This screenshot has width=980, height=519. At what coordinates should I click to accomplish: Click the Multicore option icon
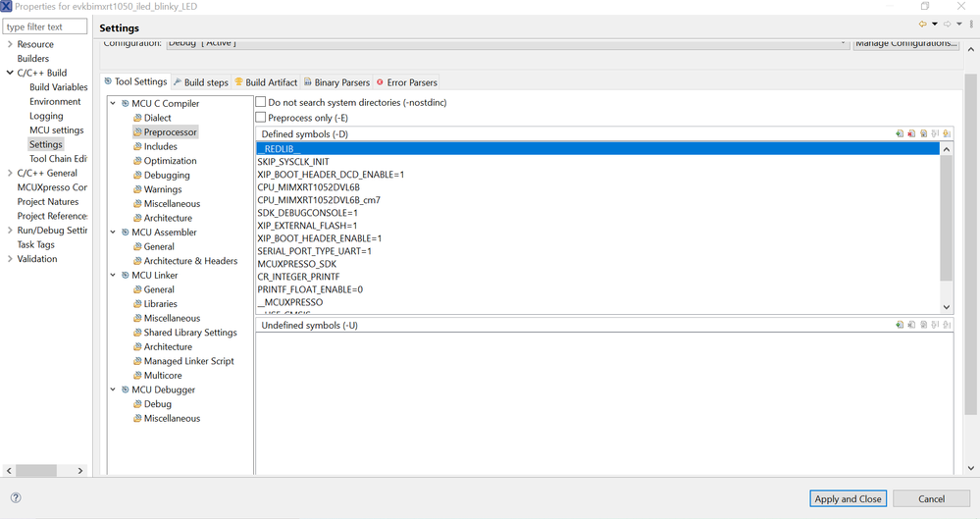pos(137,375)
